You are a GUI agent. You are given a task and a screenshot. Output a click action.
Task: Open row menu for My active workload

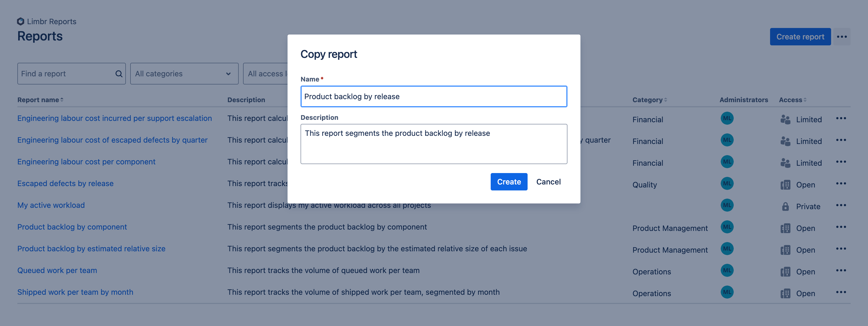click(841, 205)
